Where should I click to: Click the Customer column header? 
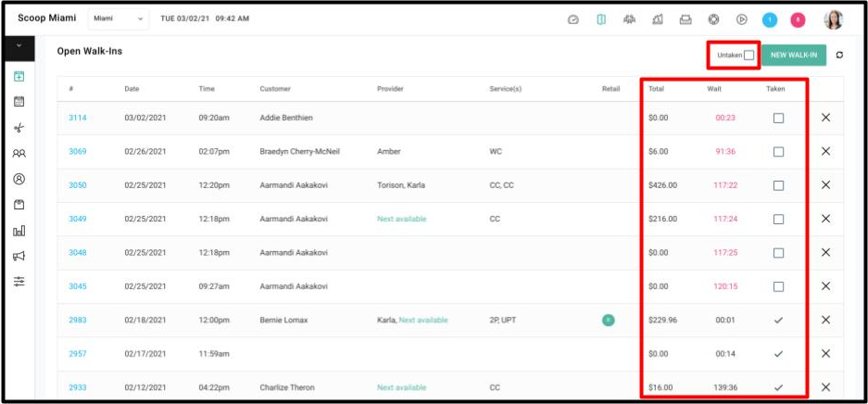pos(275,89)
